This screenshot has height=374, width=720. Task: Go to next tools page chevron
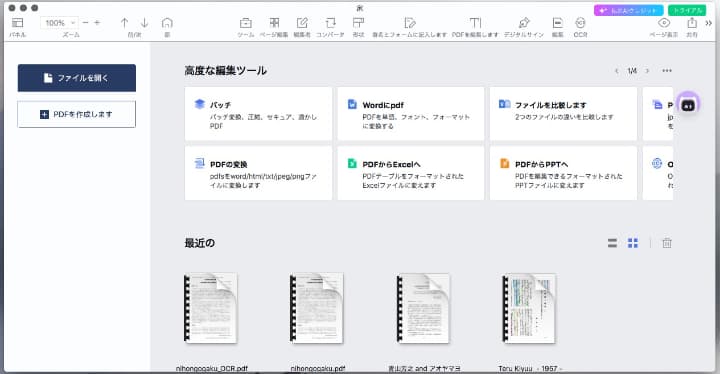647,71
